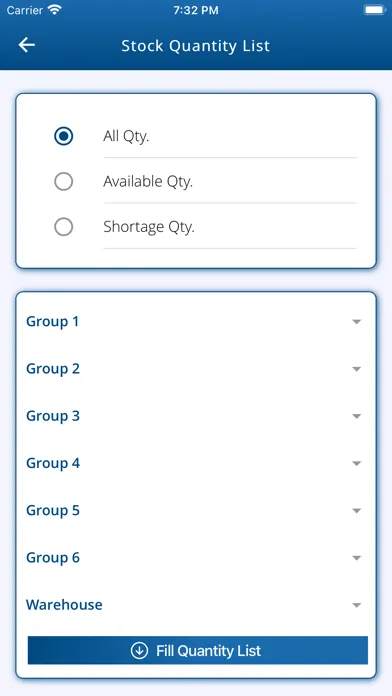This screenshot has height=696, width=392.
Task: Open the Group 6 dropdown arrow
Action: [x=356, y=558]
